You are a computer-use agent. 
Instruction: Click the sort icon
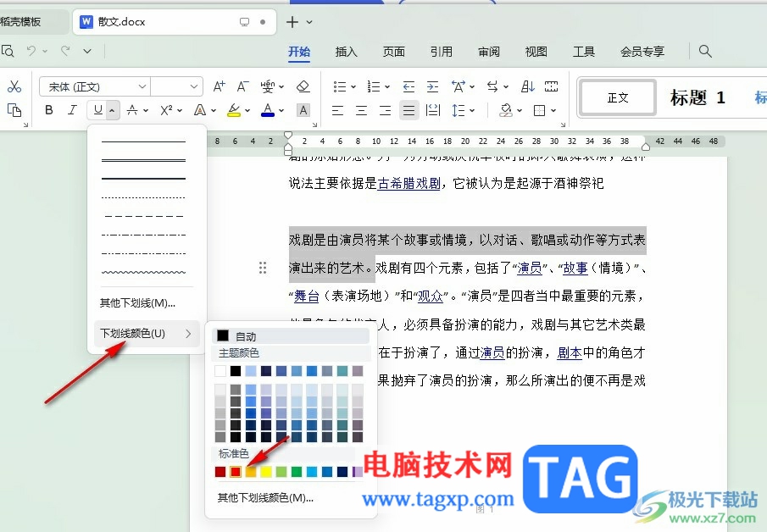tap(527, 87)
